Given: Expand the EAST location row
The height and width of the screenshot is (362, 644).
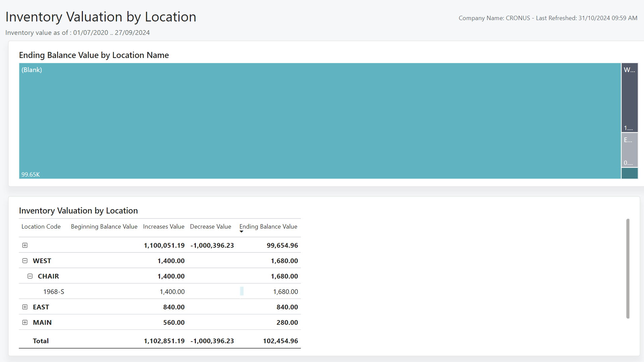Looking at the screenshot, I should (x=25, y=307).
